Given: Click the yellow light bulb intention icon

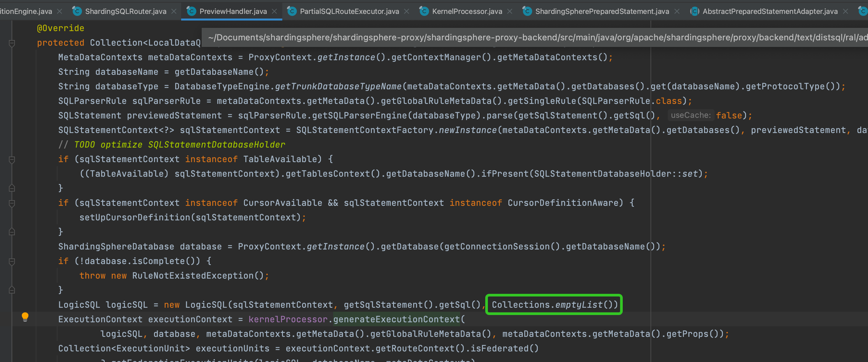Looking at the screenshot, I should 25,316.
